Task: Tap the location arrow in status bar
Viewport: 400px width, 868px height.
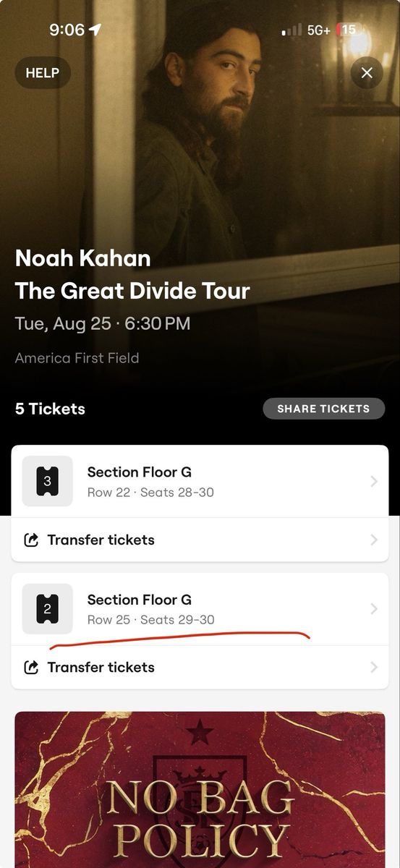Action: (95, 30)
